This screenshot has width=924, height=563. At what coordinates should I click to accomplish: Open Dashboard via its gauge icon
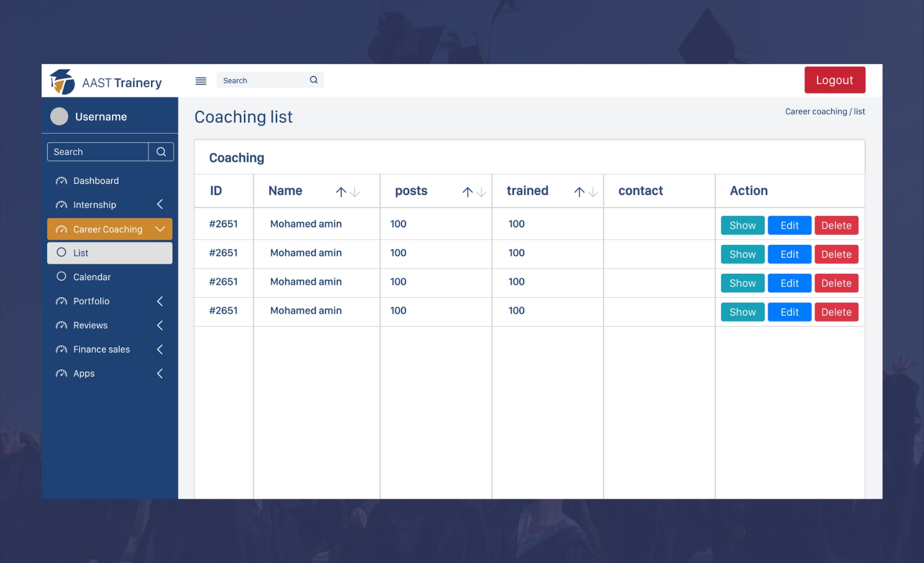coord(61,181)
